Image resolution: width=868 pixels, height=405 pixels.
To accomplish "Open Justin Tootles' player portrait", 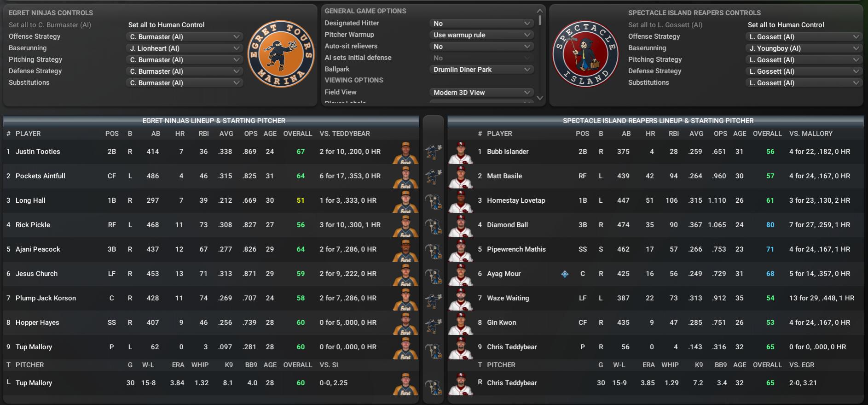I will tap(405, 152).
